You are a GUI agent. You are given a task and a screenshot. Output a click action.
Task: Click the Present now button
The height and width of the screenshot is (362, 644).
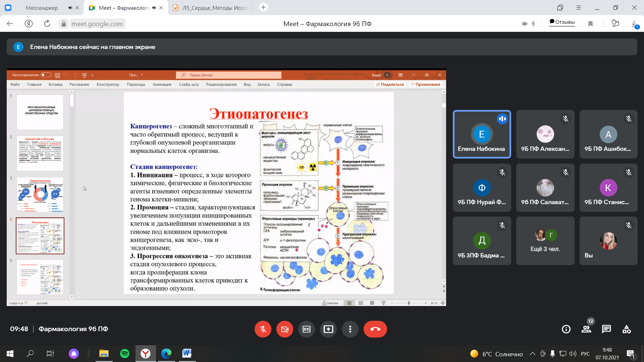(328, 329)
